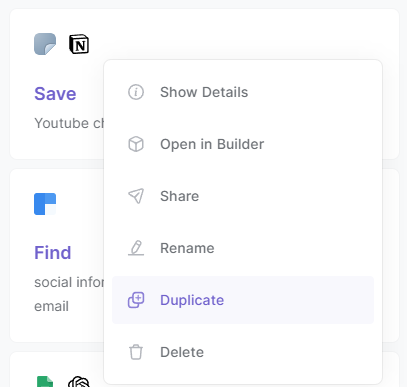Click the info icon beside Show Details

pos(136,92)
